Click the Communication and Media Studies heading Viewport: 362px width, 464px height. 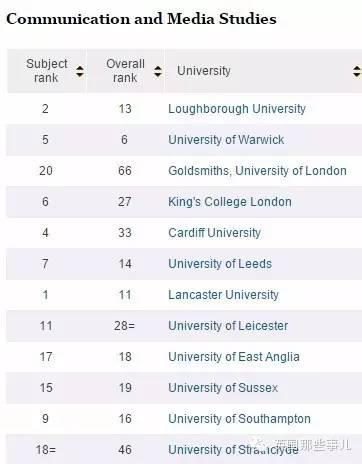tap(141, 19)
